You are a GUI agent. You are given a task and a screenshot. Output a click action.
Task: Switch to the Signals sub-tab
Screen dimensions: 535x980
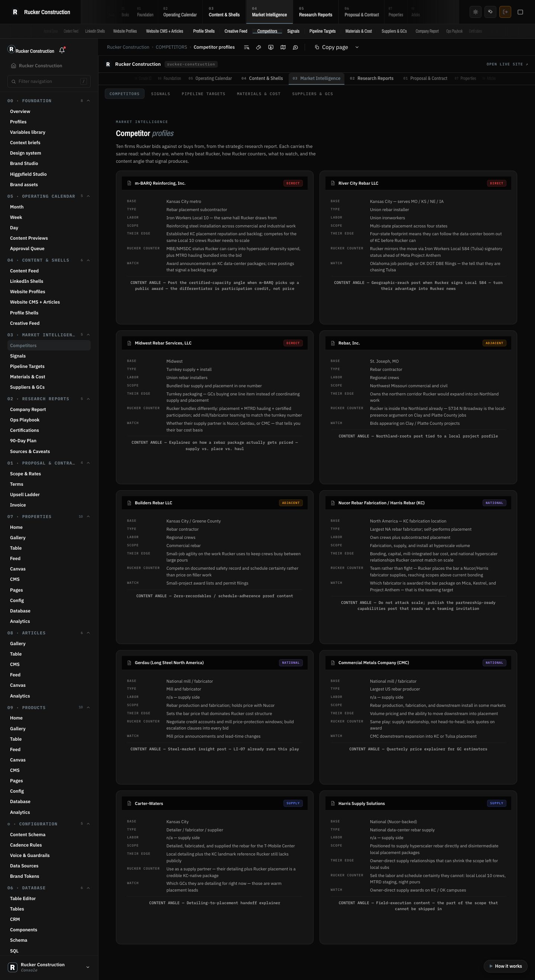[160, 94]
